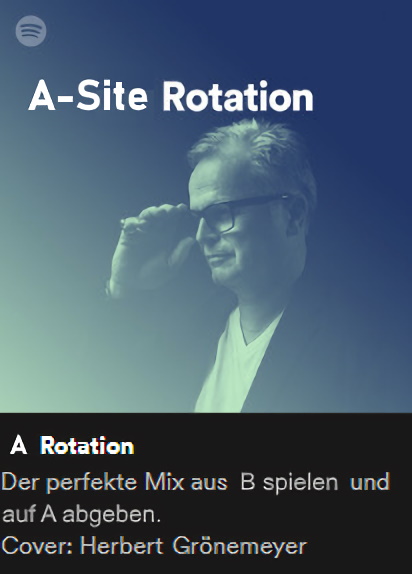
Task: Click the Spotify logo on cover
Action: [31, 31]
